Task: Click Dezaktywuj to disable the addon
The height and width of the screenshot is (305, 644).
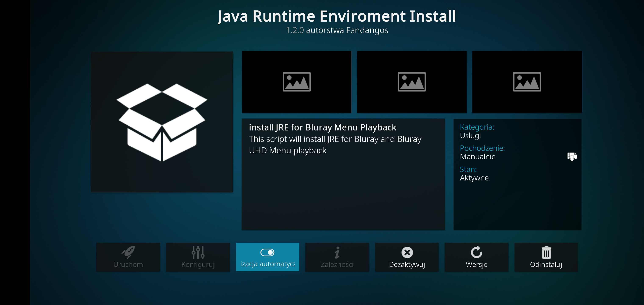Action: point(407,257)
